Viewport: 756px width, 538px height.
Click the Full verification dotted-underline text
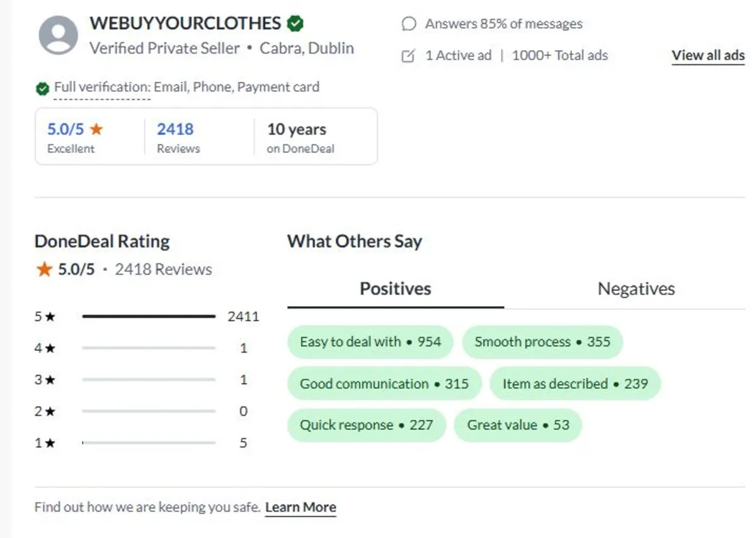point(102,88)
